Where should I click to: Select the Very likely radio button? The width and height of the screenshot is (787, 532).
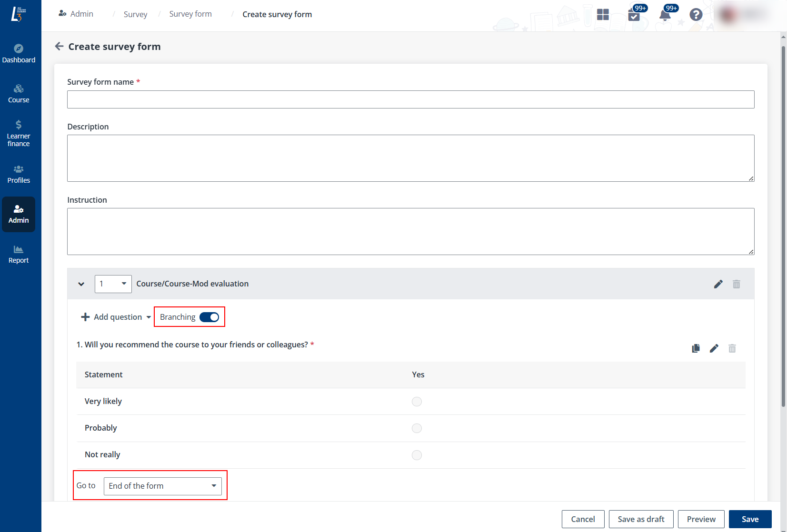tap(417, 402)
